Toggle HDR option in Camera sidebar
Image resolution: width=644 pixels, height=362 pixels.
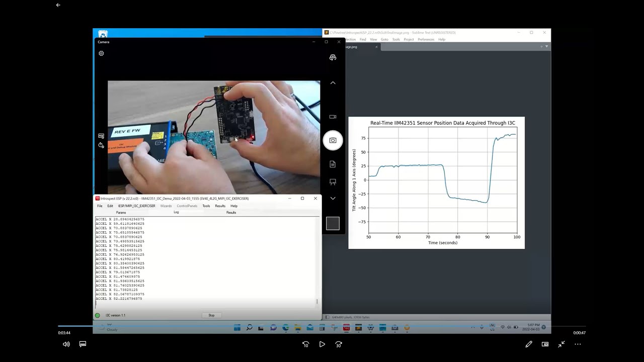click(x=101, y=136)
